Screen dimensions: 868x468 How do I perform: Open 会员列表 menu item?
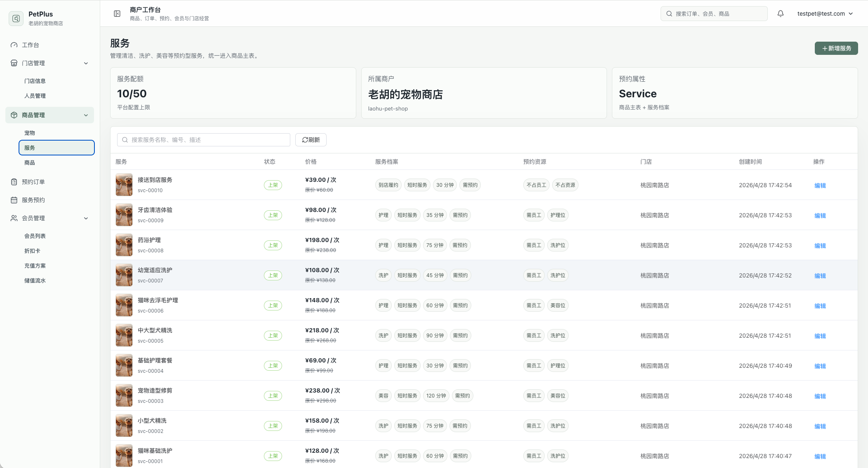pyautogui.click(x=56, y=236)
